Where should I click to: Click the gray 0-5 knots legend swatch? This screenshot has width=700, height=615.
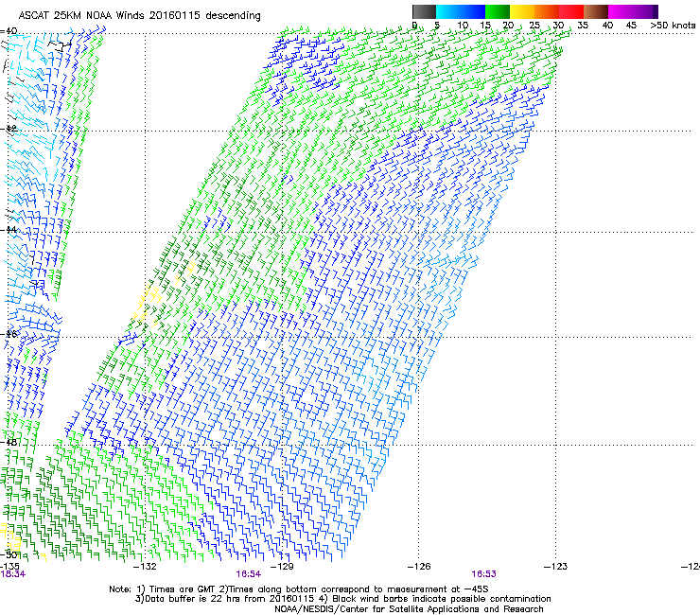coord(424,11)
